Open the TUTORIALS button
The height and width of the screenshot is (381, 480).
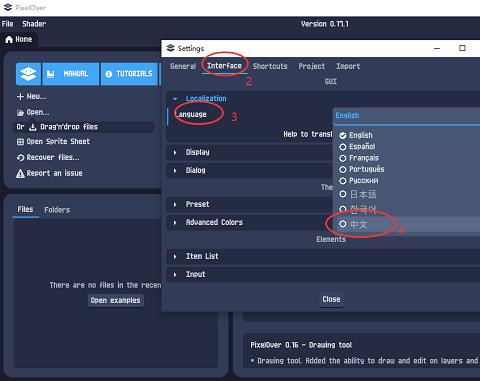129,74
